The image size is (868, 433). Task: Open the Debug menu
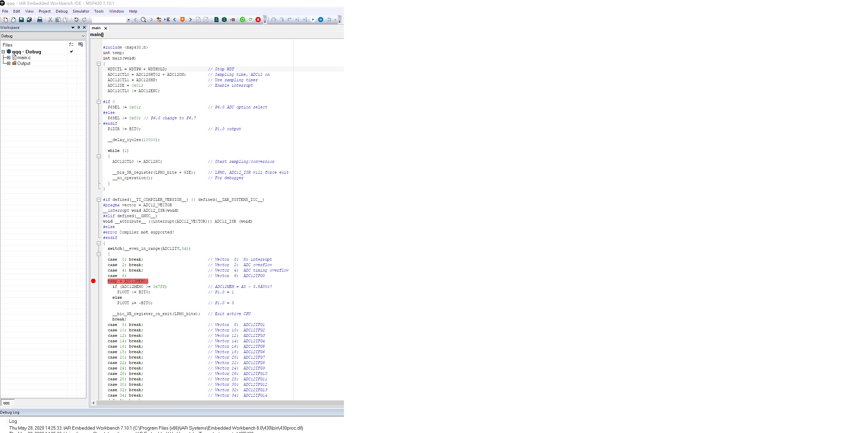click(x=62, y=11)
